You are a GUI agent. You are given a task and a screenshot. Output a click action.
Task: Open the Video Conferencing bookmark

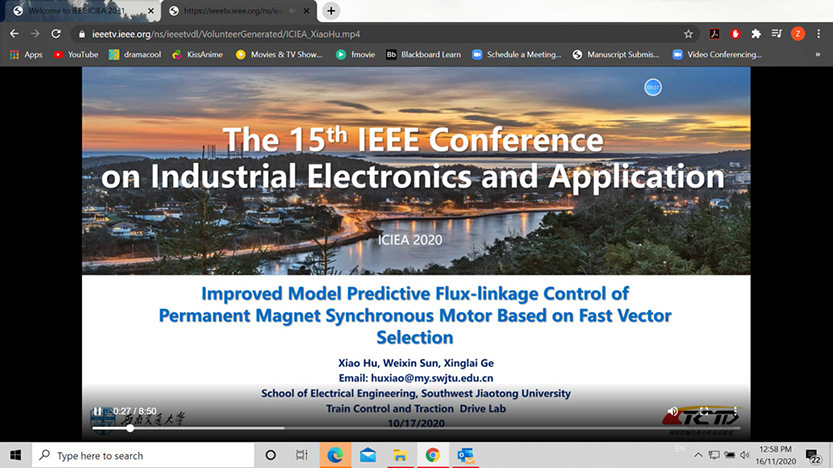coord(717,54)
